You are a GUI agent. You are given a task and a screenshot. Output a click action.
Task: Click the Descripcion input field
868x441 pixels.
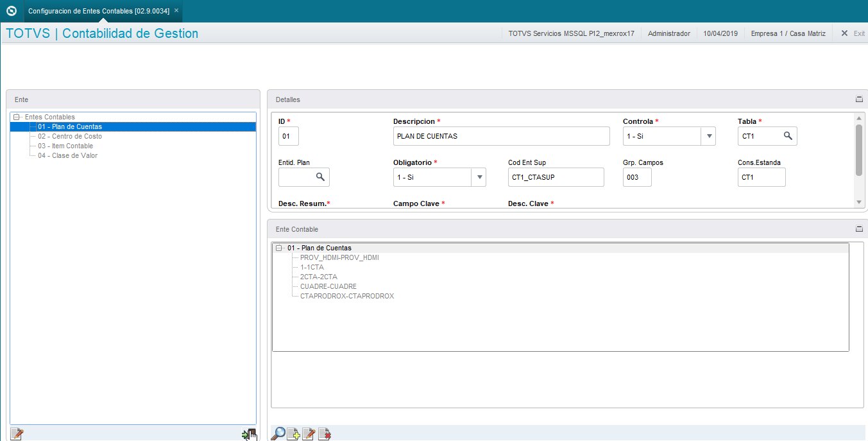[502, 136]
